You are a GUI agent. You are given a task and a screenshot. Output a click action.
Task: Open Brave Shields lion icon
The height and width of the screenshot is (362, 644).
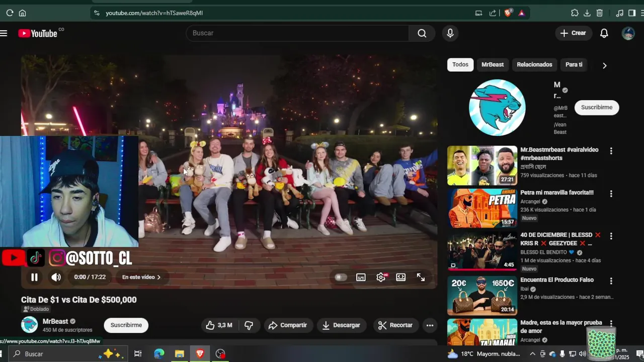coord(508,13)
